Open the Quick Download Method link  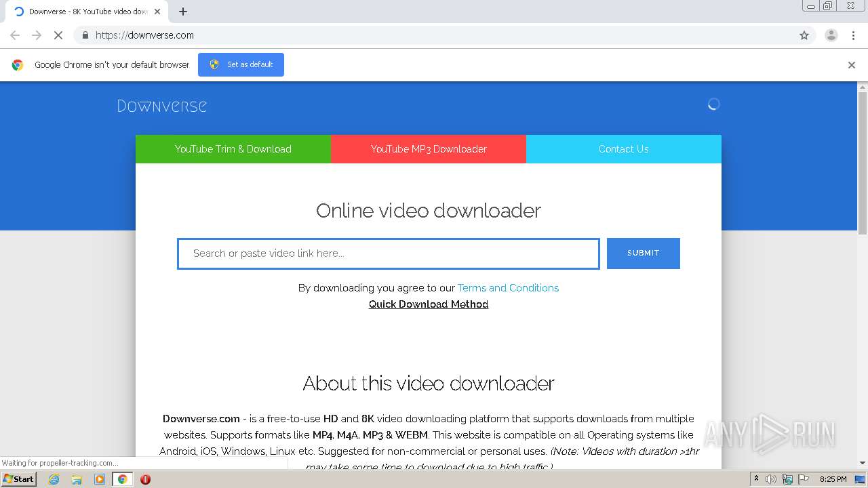coord(429,304)
